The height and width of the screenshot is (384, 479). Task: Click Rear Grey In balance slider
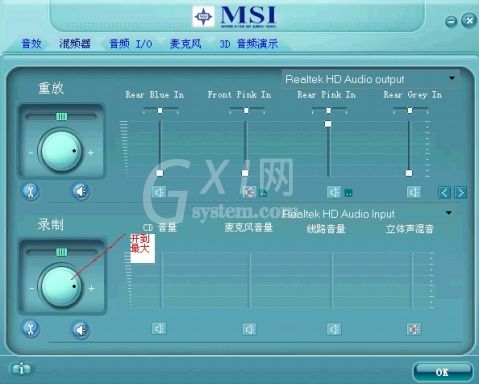[410, 110]
